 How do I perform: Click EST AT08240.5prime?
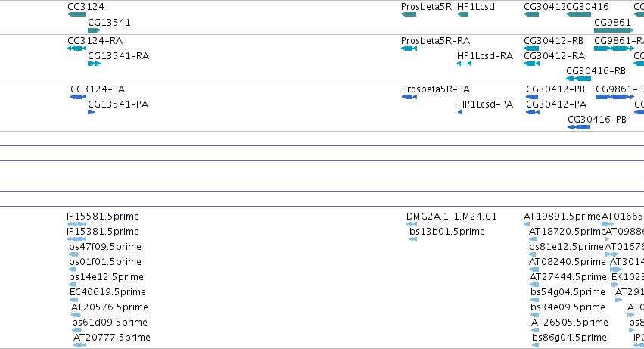[x=534, y=270]
